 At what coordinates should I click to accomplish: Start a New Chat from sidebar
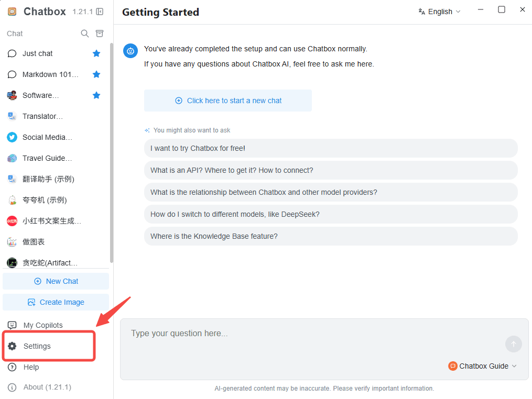(x=56, y=281)
